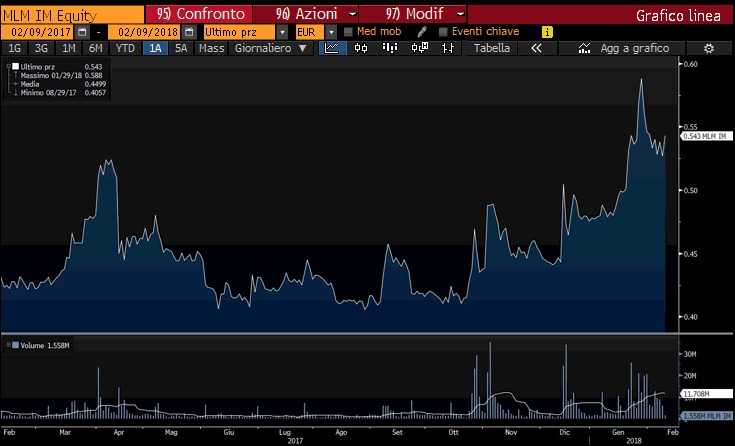
Task: Click Media 0.4499 legend row
Action: point(63,84)
